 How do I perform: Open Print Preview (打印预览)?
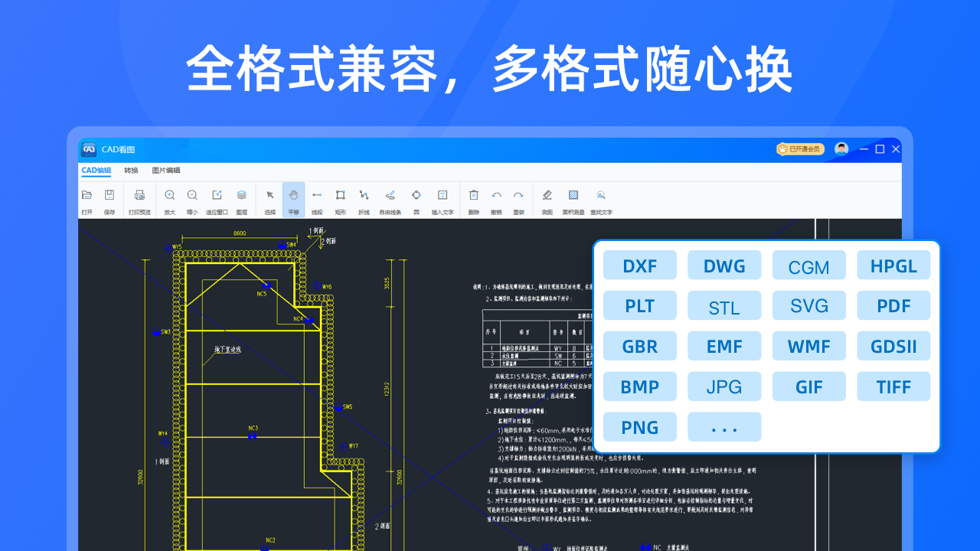click(x=139, y=196)
